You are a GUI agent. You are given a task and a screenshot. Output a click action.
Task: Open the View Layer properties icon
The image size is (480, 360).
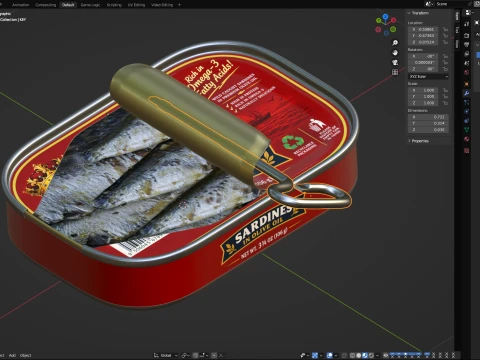pyautogui.click(x=467, y=54)
